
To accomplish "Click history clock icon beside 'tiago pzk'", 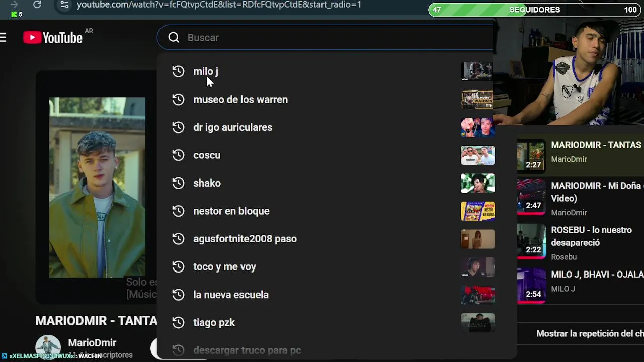I will [178, 323].
